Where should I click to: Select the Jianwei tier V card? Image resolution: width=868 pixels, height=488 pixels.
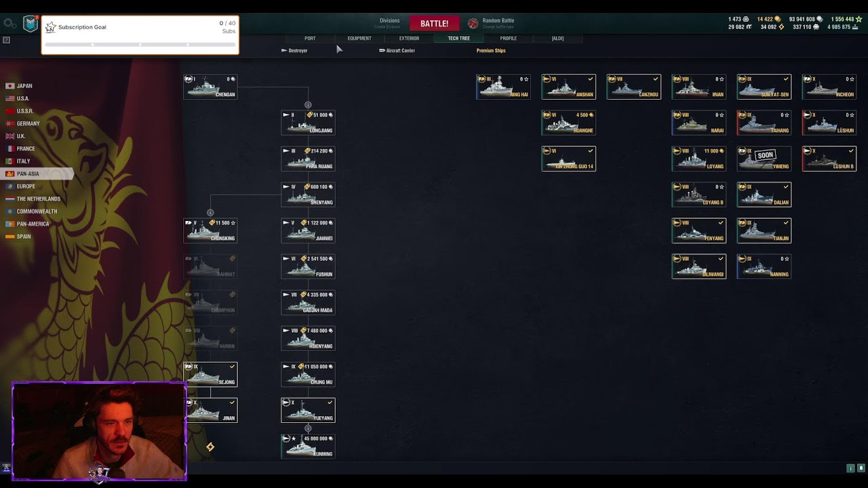pyautogui.click(x=308, y=230)
